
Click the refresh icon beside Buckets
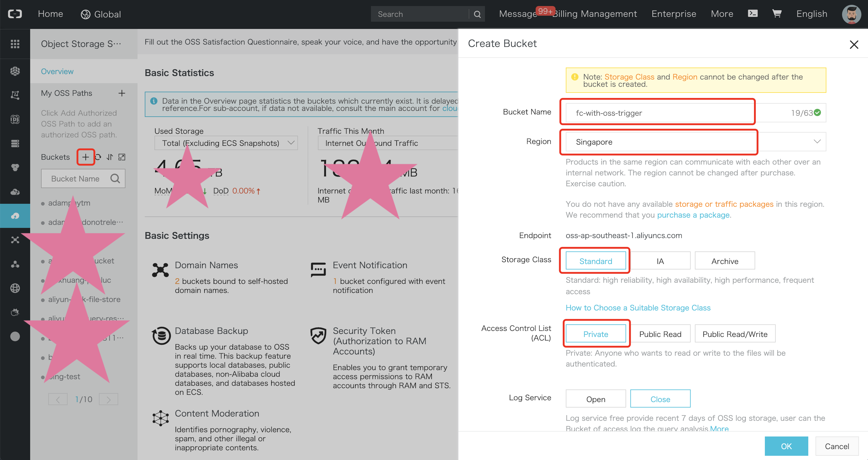tap(98, 157)
